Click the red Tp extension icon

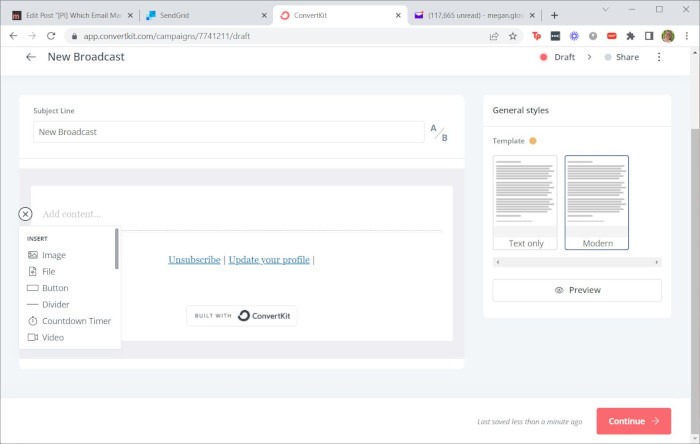coord(537,36)
